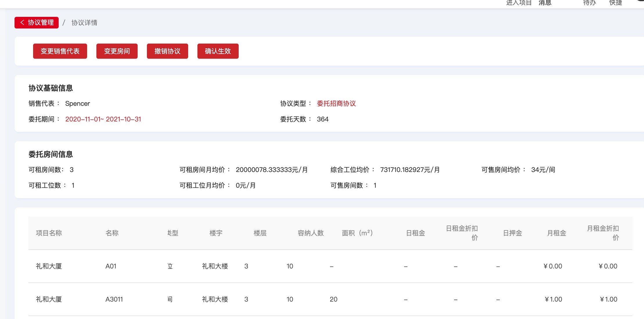Click the 容纳人数 column header
This screenshot has width=644, height=319.
pyautogui.click(x=310, y=233)
